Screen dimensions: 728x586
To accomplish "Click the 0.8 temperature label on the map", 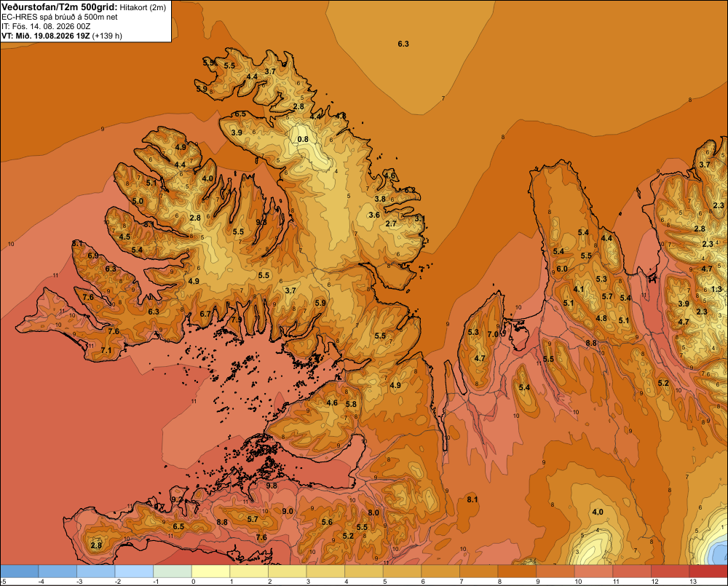I will click(303, 139).
